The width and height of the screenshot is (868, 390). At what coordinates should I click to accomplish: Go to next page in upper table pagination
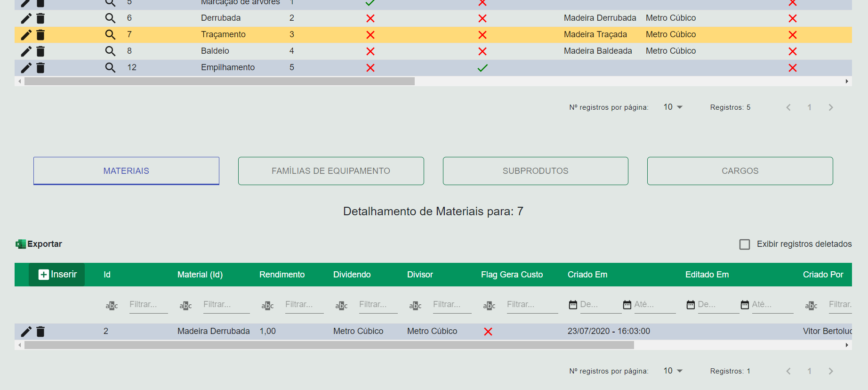point(831,107)
